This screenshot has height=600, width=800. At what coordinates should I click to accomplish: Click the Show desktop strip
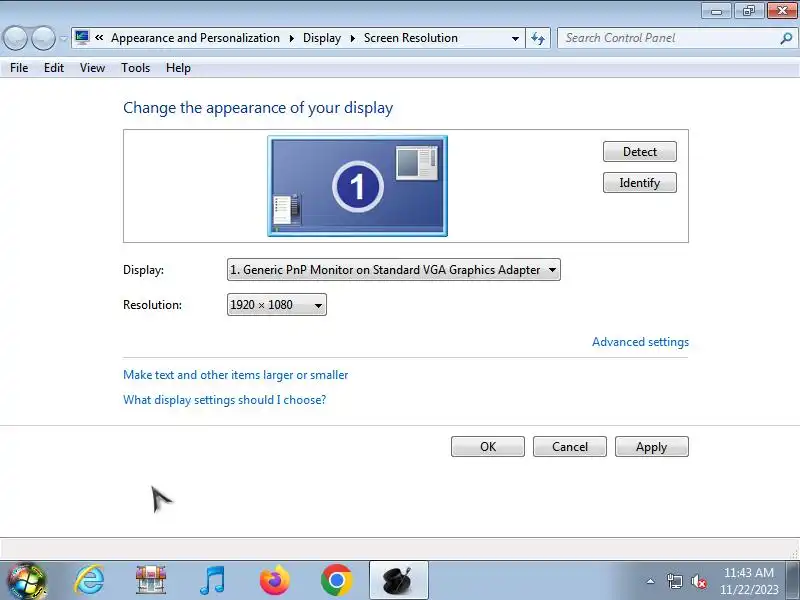point(793,581)
